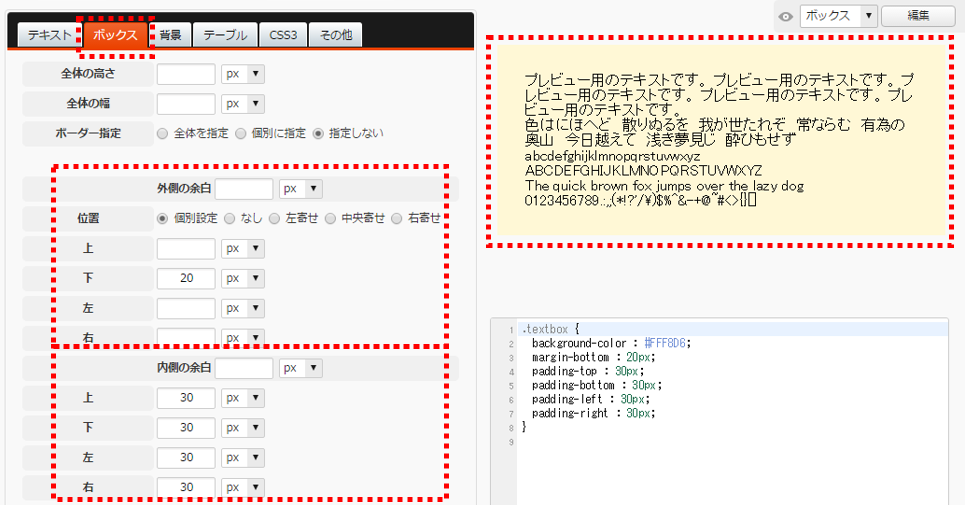This screenshot has width=965, height=505.
Task: Open the 背景 tab
Action: [170, 35]
